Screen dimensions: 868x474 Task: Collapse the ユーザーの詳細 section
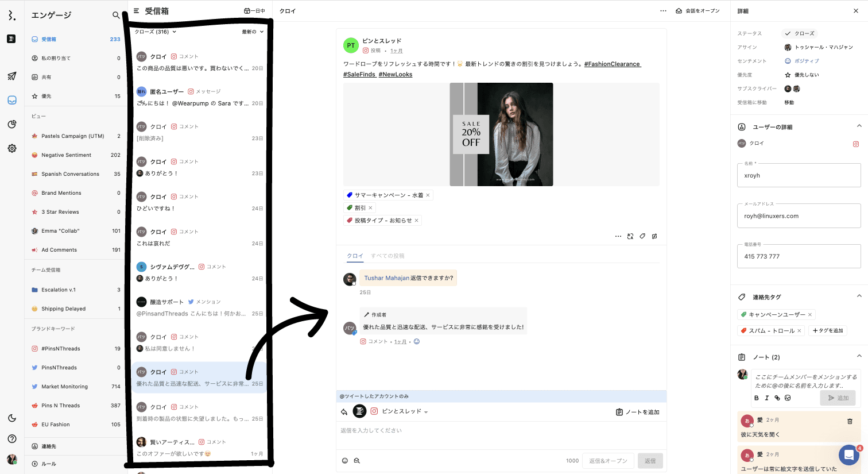859,126
